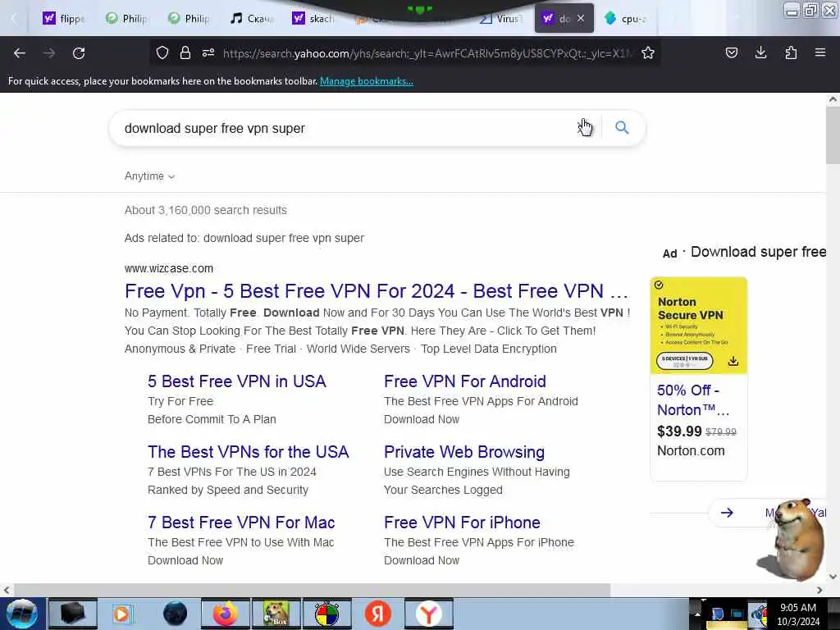
Task: Click the scroll down arrow
Action: (833, 577)
